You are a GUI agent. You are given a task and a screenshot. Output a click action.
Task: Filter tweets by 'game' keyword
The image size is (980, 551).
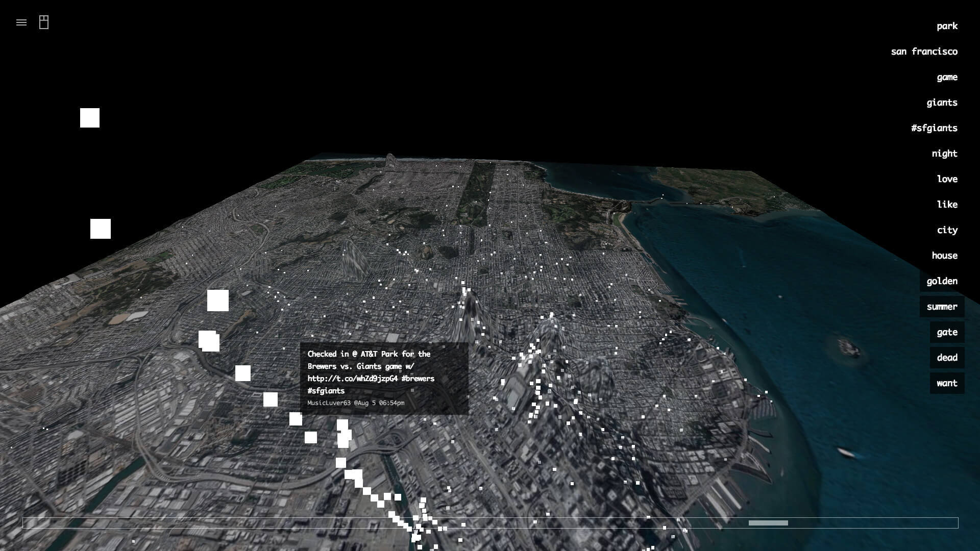coord(947,77)
